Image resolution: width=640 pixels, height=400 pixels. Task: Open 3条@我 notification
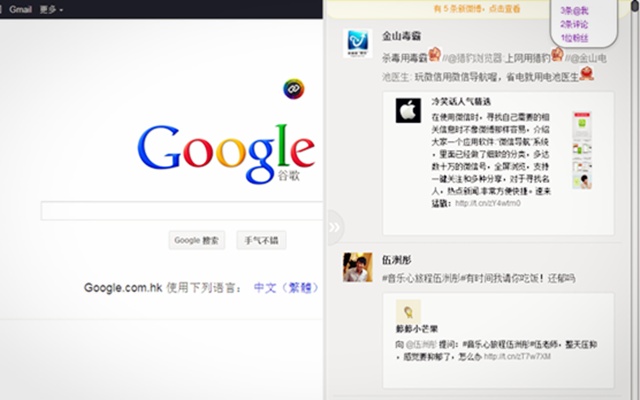point(574,11)
